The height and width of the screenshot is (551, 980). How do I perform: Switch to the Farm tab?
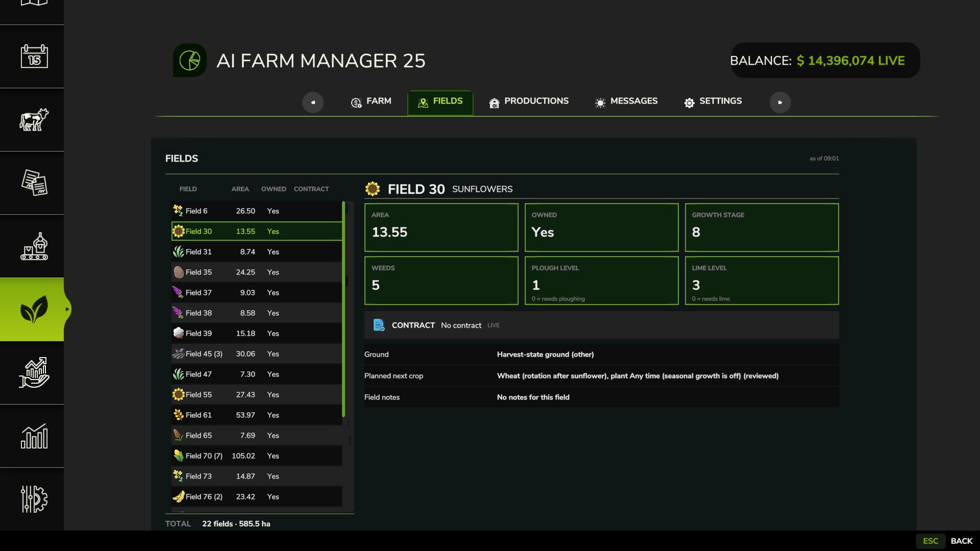pyautogui.click(x=371, y=102)
